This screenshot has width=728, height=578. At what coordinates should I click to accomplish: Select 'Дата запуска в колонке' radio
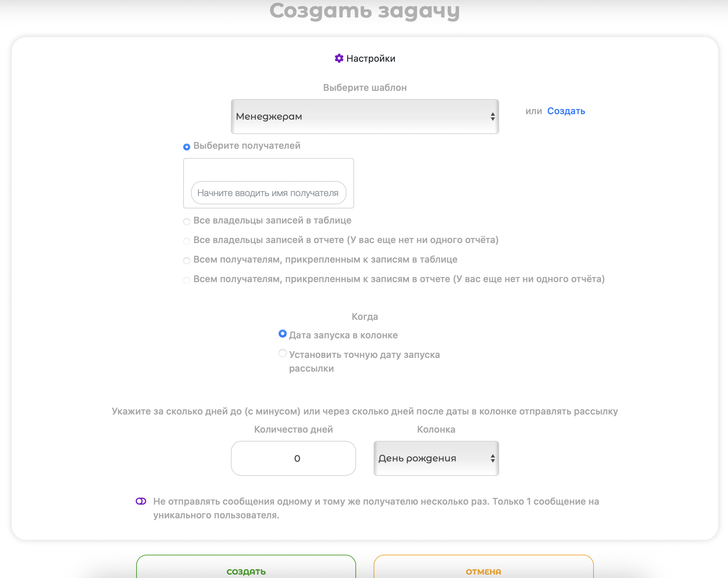point(282,334)
